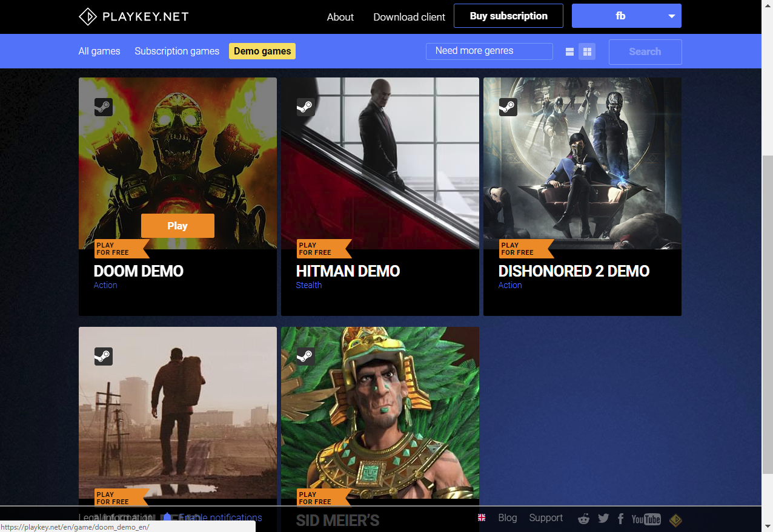Click Play For Free ribbon on Hitman Demo
Image resolution: width=773 pixels, height=532 pixels.
tap(323, 249)
